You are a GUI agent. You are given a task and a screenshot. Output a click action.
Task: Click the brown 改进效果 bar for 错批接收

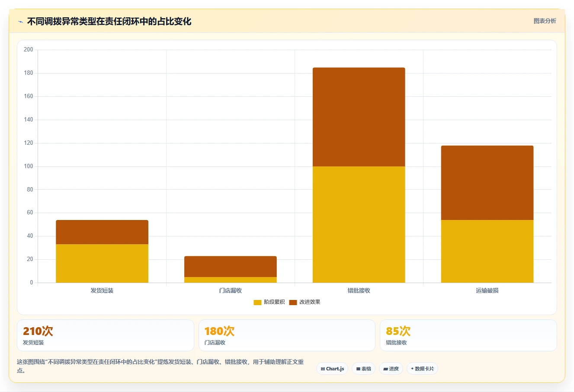(359, 117)
